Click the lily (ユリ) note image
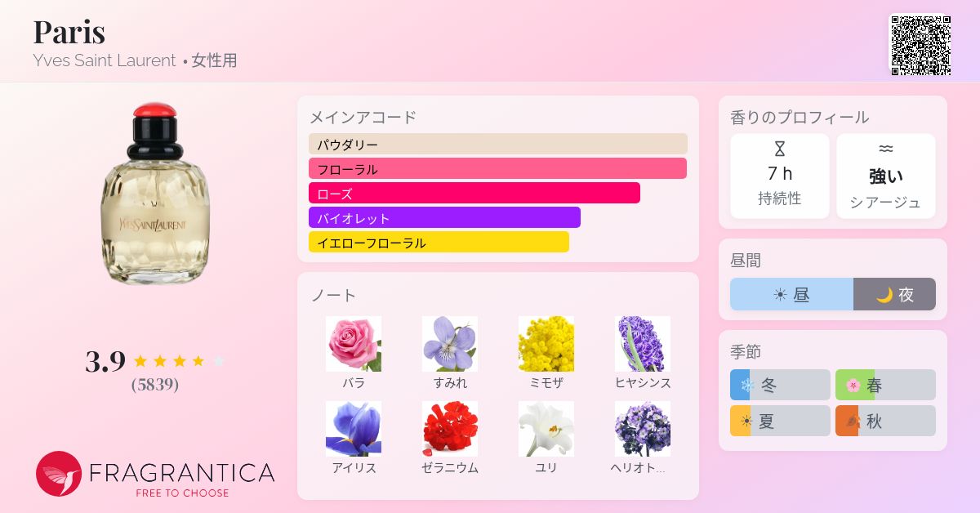Screen dimensions: 980x513 point(546,429)
